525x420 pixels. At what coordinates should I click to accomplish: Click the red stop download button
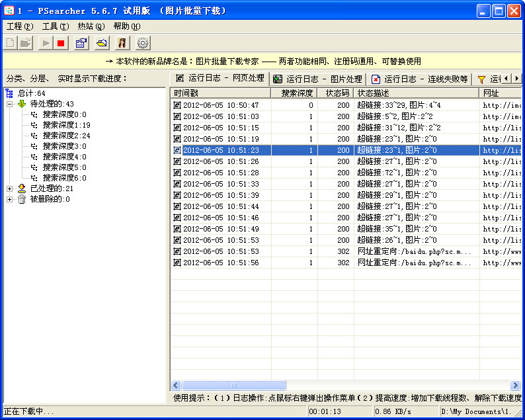point(61,43)
